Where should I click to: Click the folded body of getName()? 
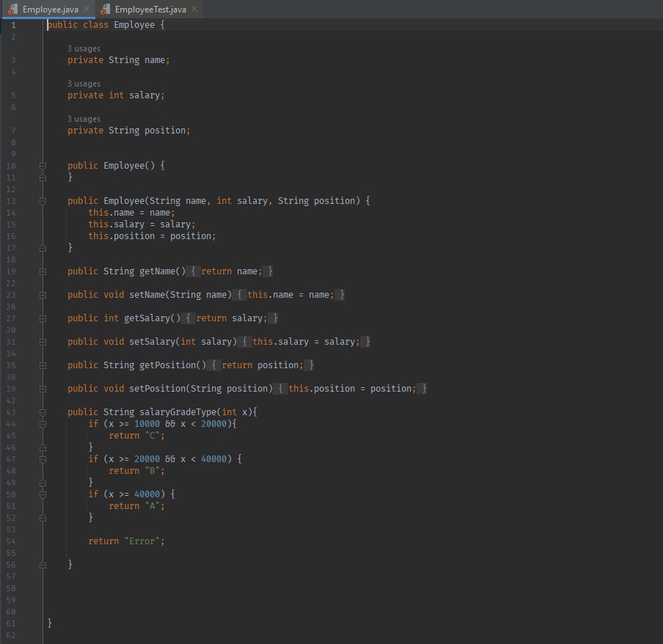230,271
